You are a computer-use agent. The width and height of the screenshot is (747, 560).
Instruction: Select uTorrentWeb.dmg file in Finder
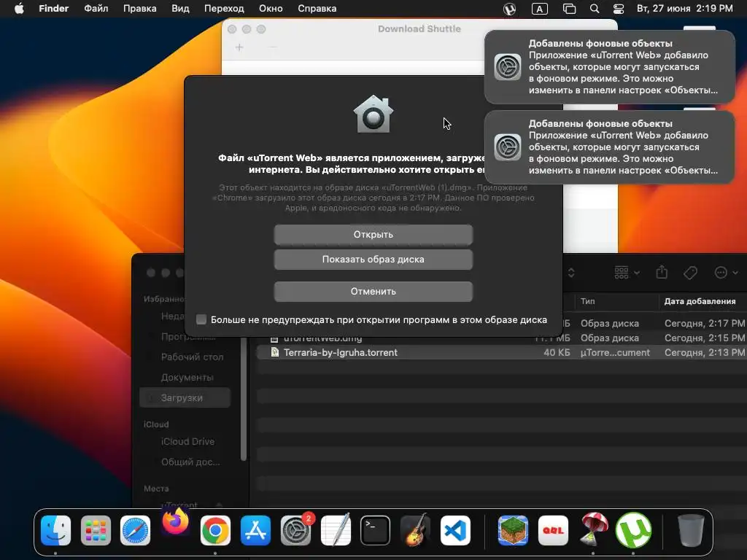[502, 338]
